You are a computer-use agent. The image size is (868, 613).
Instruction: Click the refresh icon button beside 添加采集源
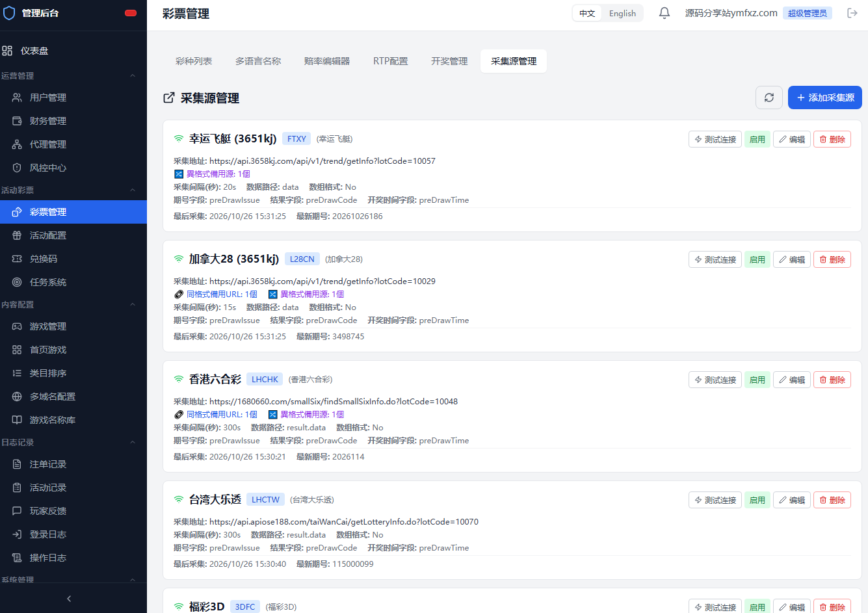pyautogui.click(x=769, y=98)
